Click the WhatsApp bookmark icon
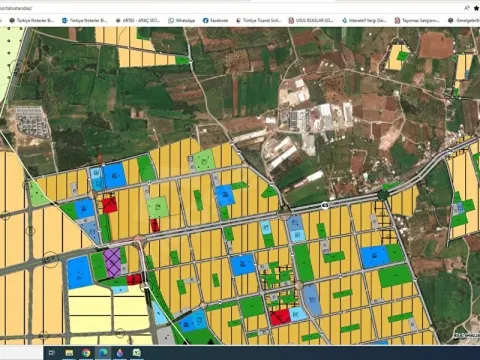 [x=171, y=20]
